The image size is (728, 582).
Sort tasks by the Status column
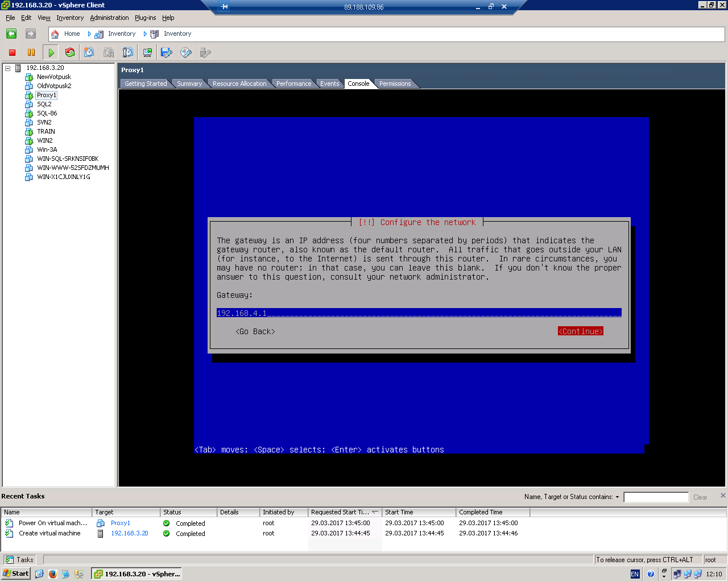click(189, 512)
